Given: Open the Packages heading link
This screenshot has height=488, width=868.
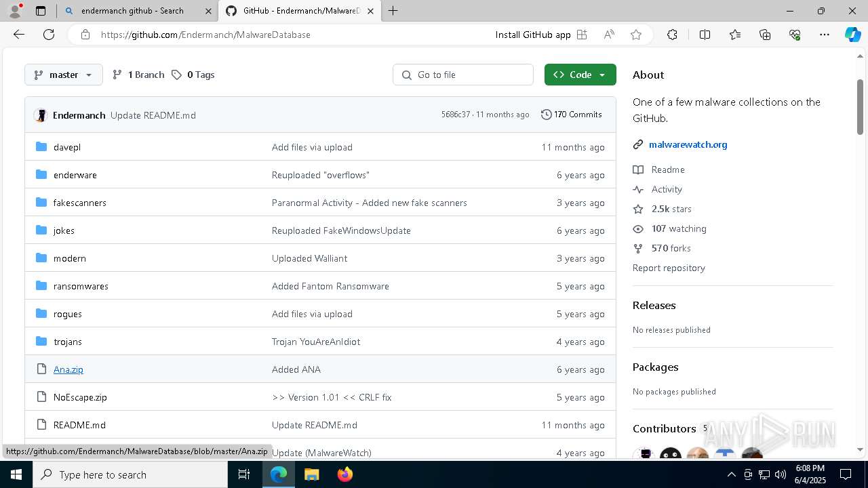Looking at the screenshot, I should point(655,367).
